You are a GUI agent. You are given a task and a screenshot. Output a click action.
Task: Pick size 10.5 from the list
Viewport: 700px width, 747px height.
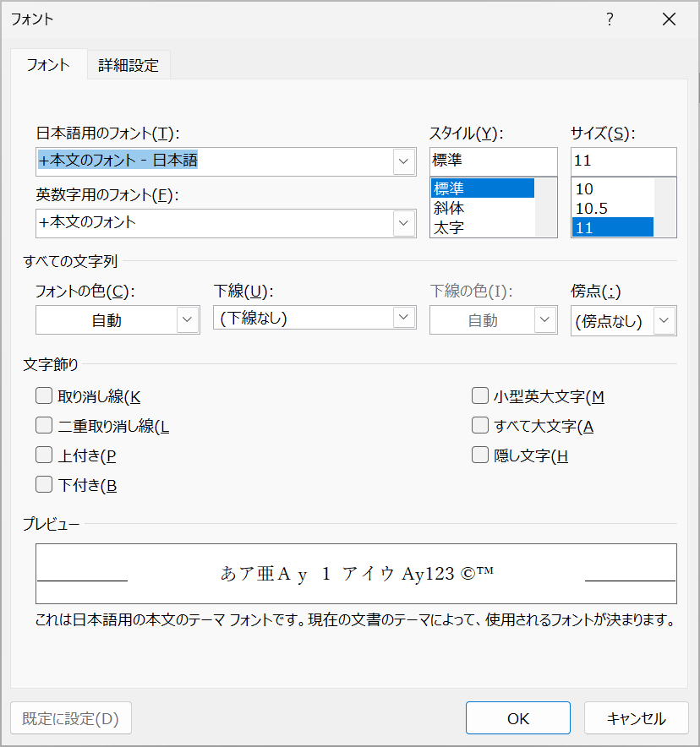613,208
